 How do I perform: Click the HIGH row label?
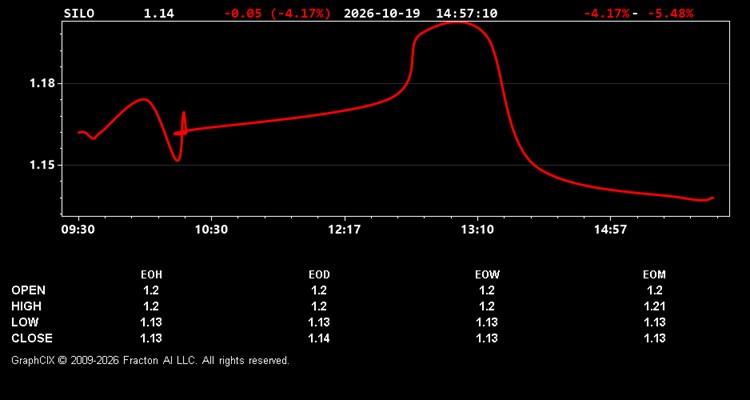tap(26, 306)
